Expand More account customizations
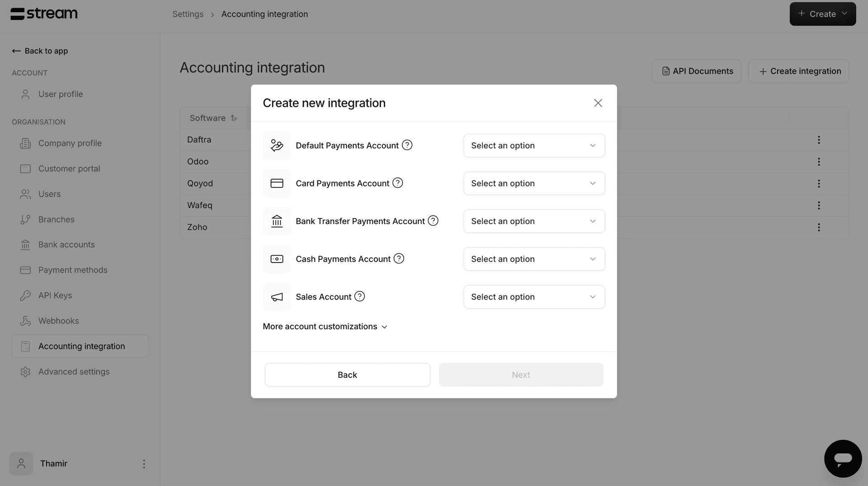Viewport: 868px width, 486px height. coord(325,327)
